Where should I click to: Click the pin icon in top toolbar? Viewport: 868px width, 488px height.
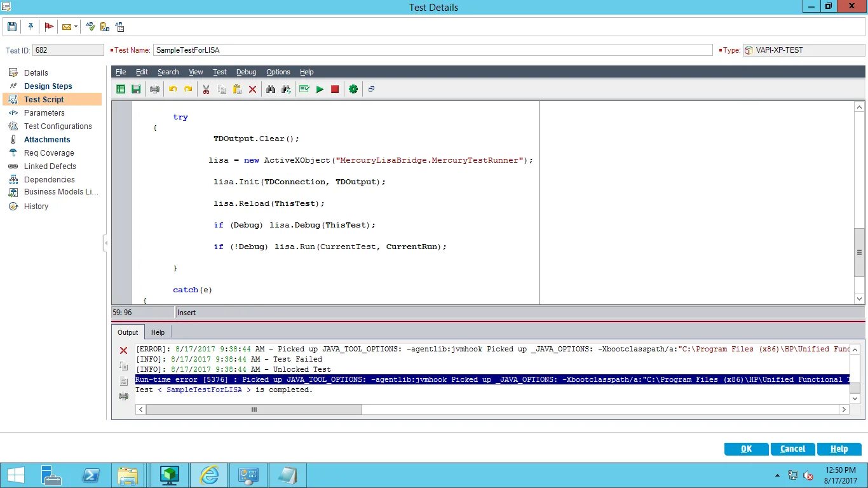[x=31, y=27]
